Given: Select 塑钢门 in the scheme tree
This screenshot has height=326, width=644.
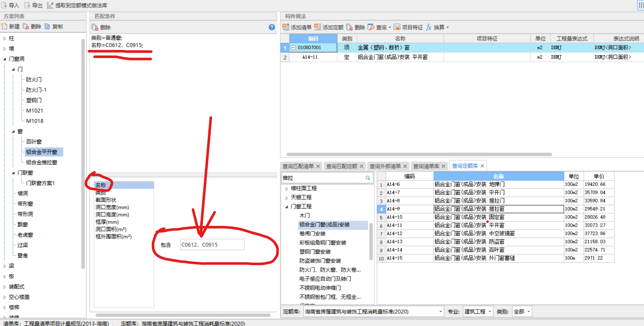Looking at the screenshot, I should point(34,100).
